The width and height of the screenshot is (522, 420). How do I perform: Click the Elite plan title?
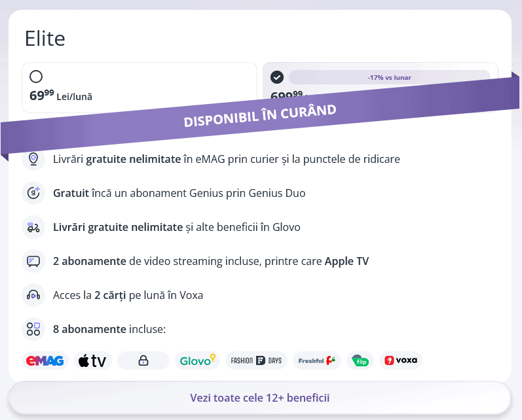45,39
